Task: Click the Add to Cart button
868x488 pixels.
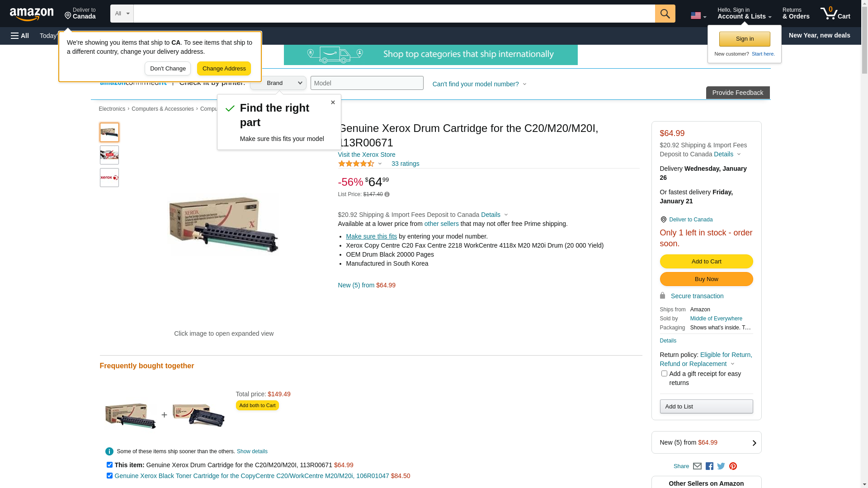Action: pyautogui.click(x=706, y=261)
